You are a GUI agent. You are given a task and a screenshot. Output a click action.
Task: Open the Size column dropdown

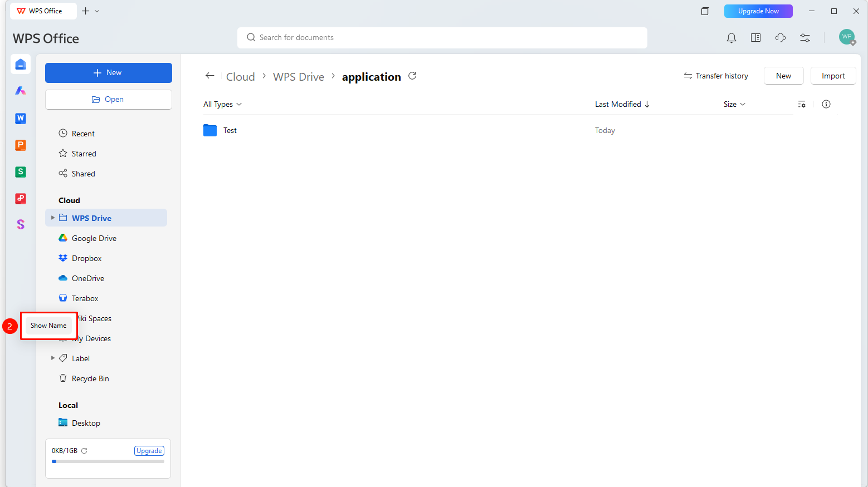734,104
